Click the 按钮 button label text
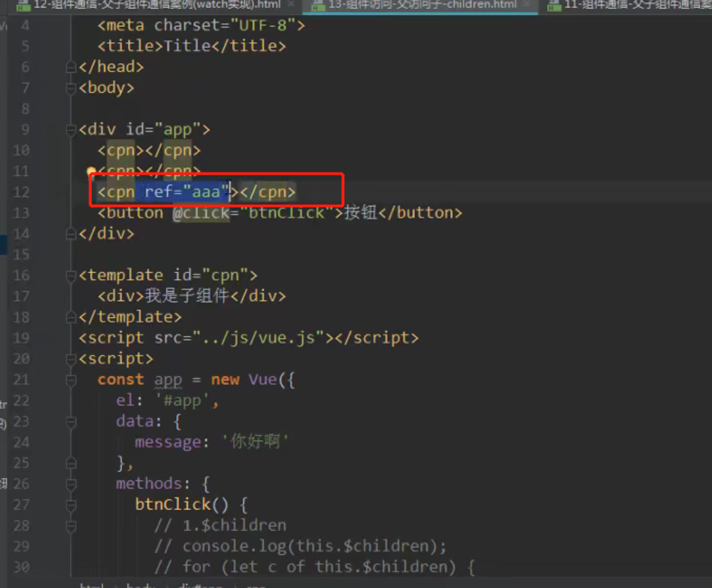Screen dimensions: 712x588 pos(360,213)
